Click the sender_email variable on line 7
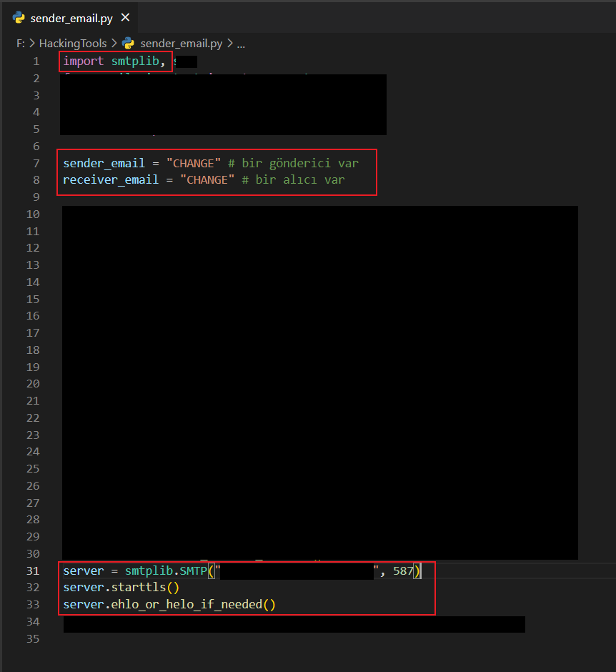Viewport: 616px width, 672px height. click(104, 163)
